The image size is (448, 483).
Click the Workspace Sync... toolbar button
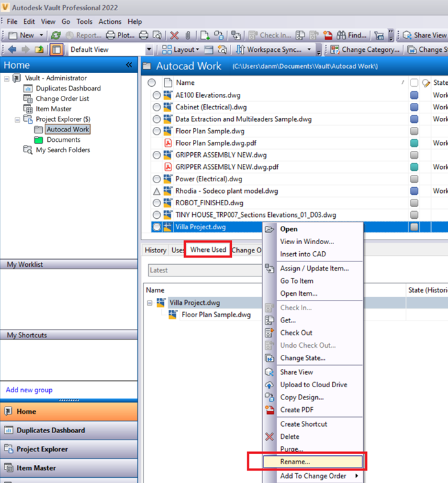(269, 50)
